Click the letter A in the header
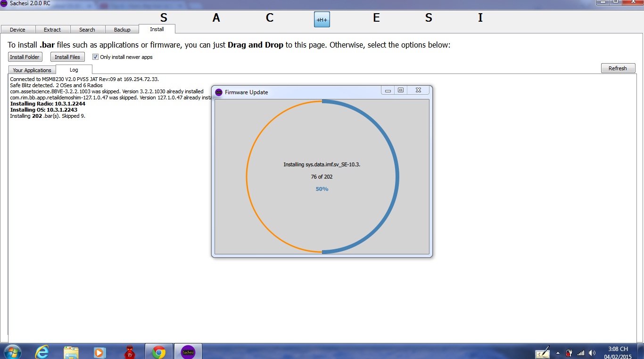644x359 pixels. pos(216,18)
